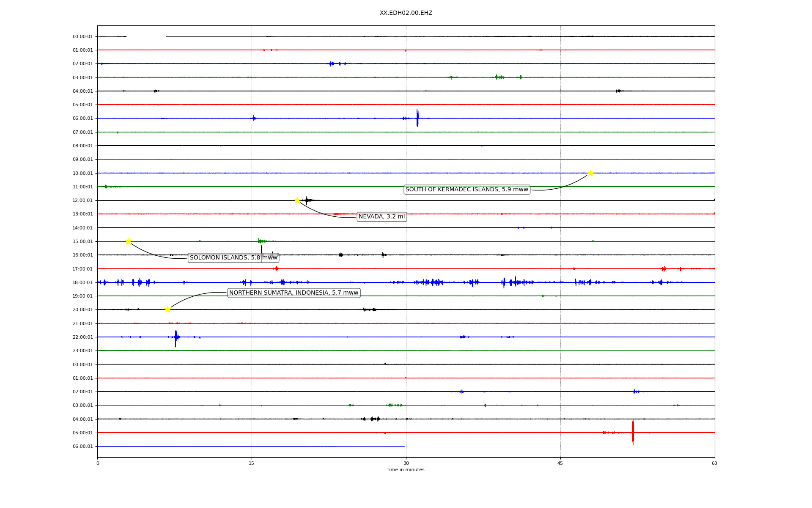
Task: Click the x-axis tick label 15
Action: [x=252, y=463]
